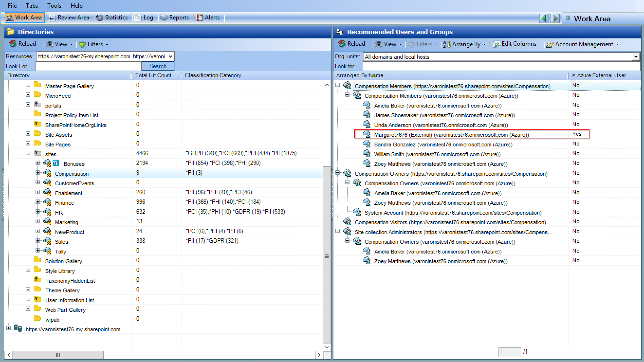This screenshot has width=644, height=362.
Task: Click the directories Look For input field
Action: (x=89, y=66)
